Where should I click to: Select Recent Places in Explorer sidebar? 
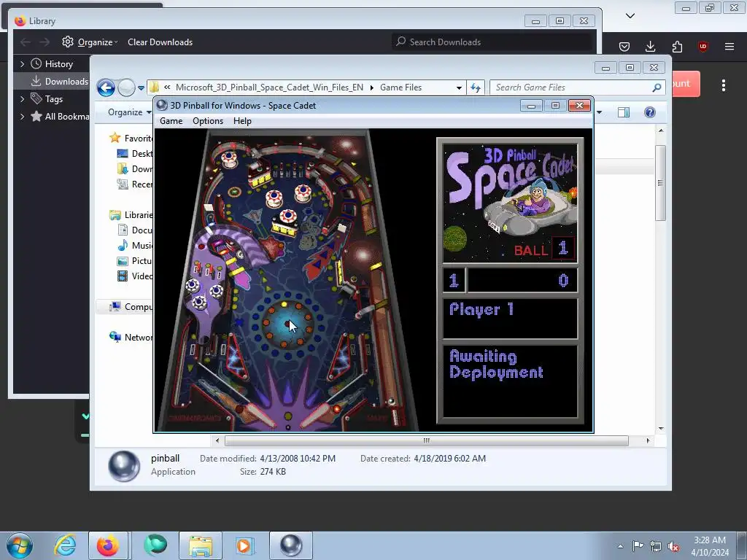coord(135,184)
